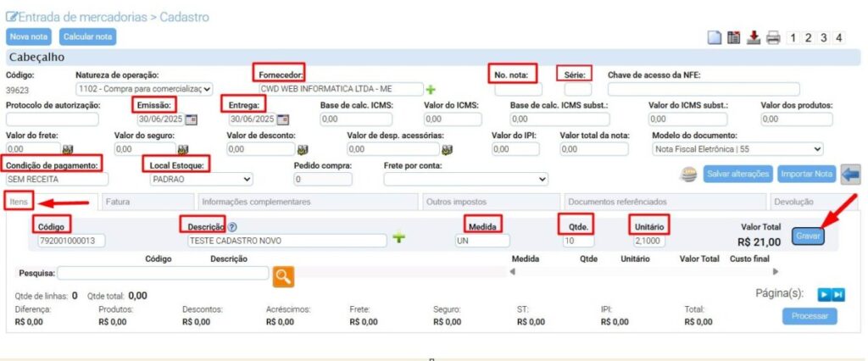Expand the Modelo do documento dropdown
Image resolution: width=868 pixels, height=361 pixels.
(737, 149)
